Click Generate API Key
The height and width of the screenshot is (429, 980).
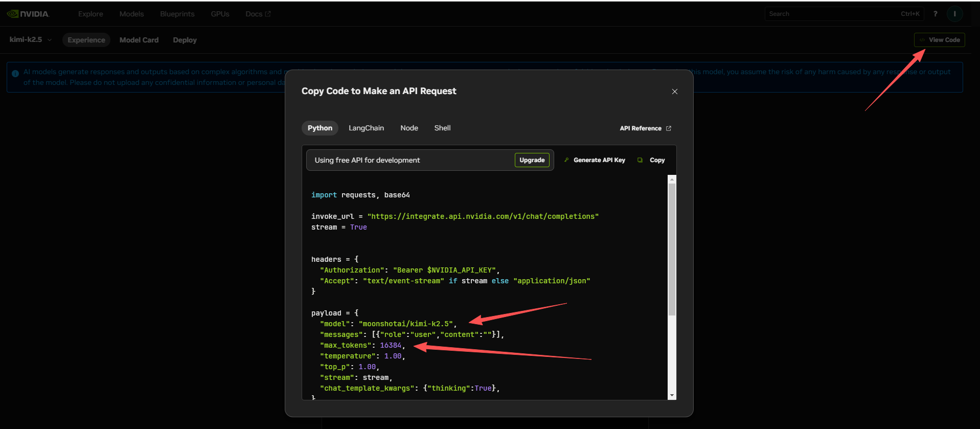(x=595, y=160)
